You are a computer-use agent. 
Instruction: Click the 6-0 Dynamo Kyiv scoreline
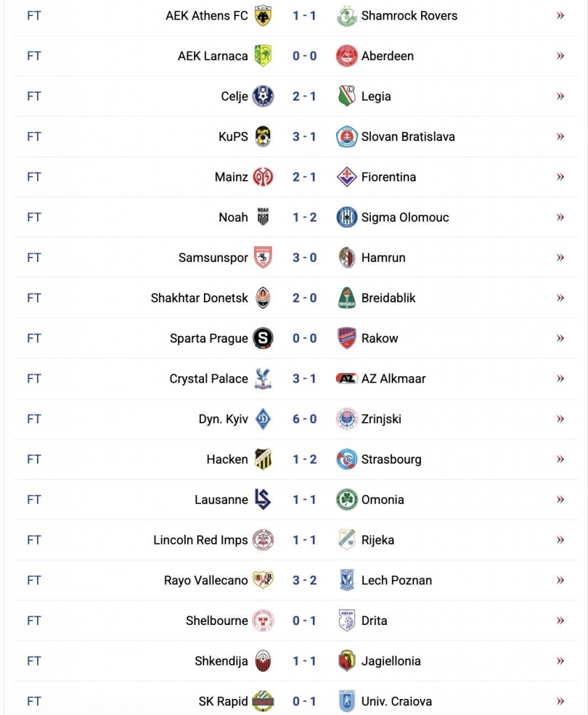click(x=304, y=419)
